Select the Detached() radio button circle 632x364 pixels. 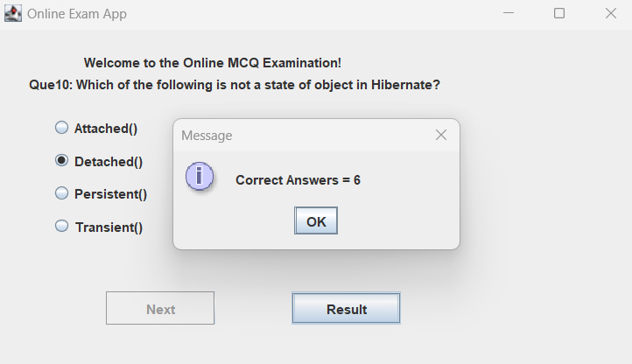61,161
